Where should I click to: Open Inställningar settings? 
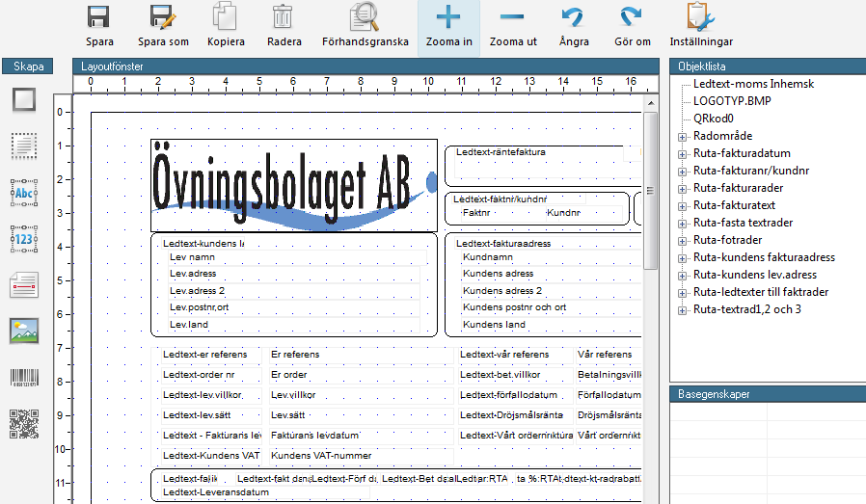pos(701,16)
